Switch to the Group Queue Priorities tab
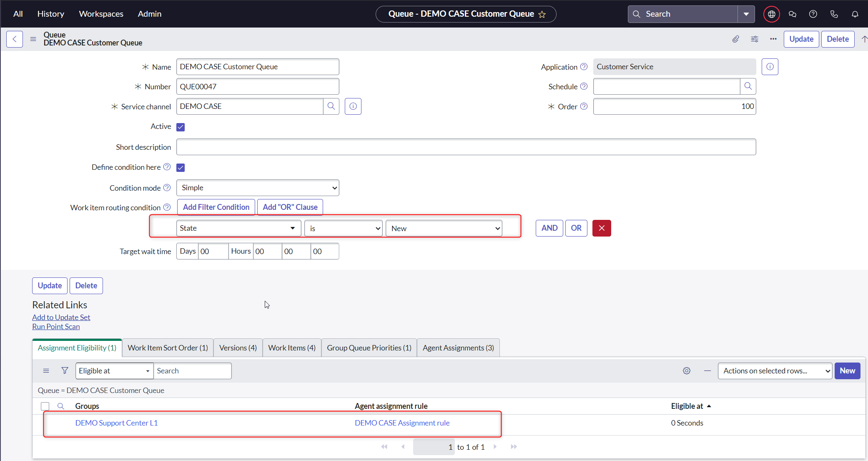The image size is (868, 461). [369, 348]
